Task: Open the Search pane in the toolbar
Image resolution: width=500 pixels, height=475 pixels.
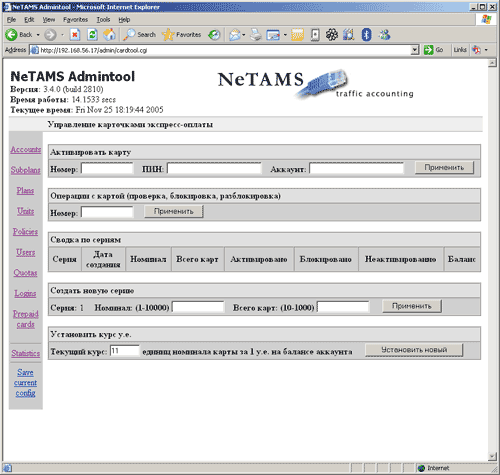Action: pos(139,35)
